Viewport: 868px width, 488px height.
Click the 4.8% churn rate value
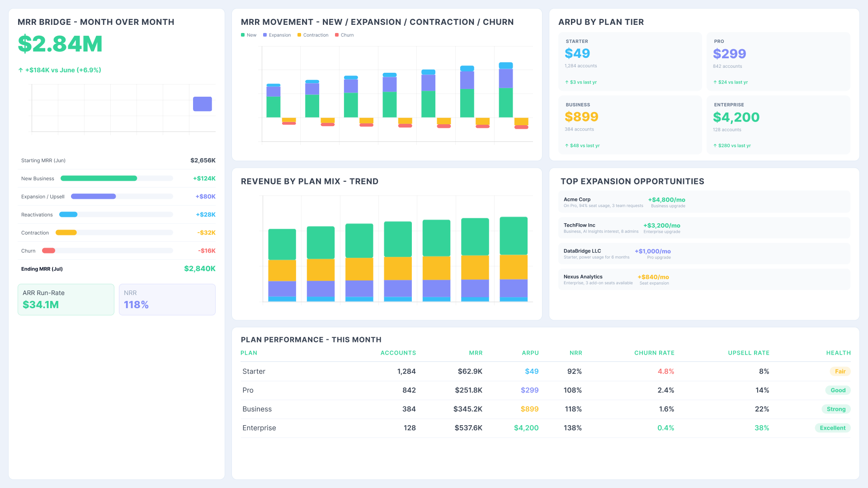pyautogui.click(x=665, y=371)
